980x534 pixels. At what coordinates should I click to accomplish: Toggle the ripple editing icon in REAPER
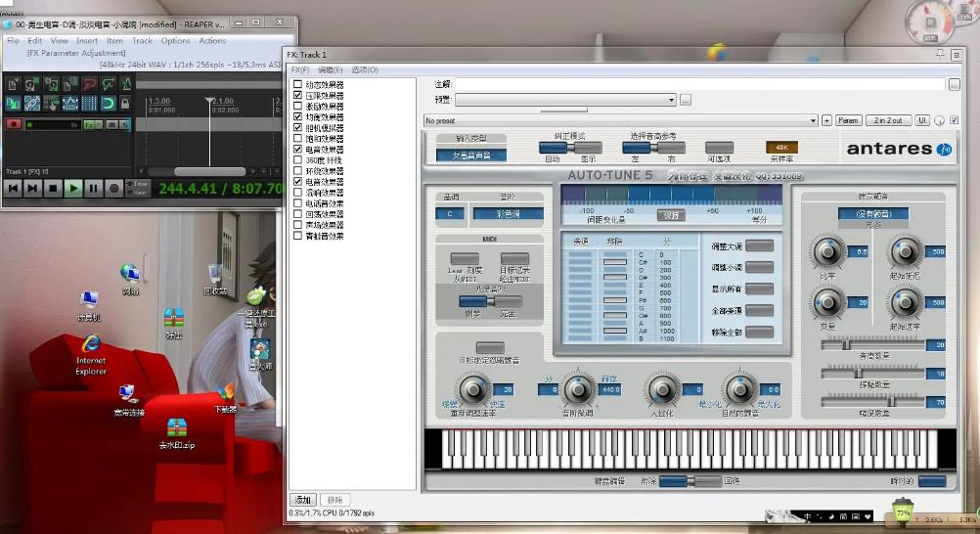(x=51, y=103)
